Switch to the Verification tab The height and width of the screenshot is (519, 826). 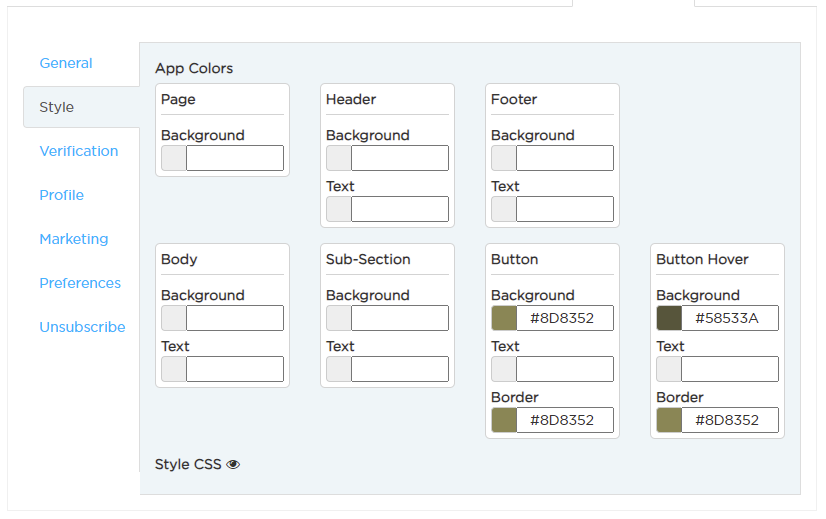79,151
